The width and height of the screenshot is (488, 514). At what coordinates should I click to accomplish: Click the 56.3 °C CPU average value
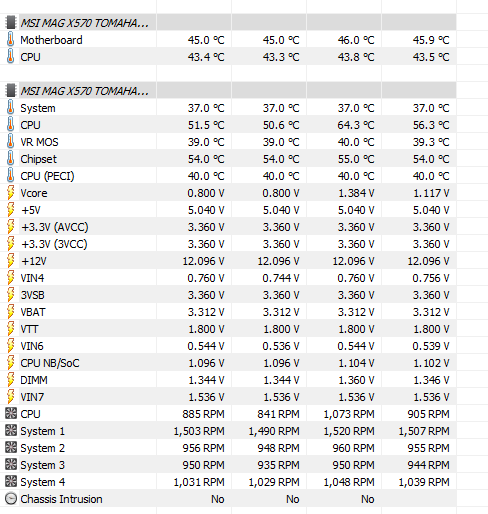pos(431,125)
